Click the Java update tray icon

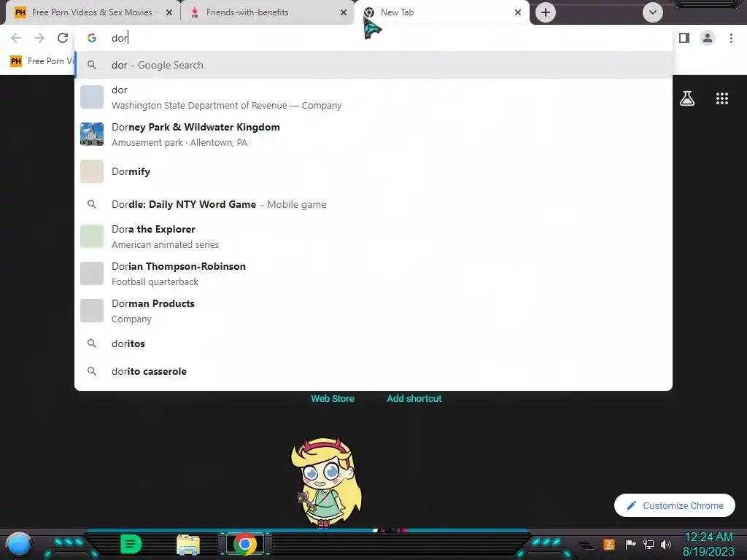pyautogui.click(x=609, y=544)
